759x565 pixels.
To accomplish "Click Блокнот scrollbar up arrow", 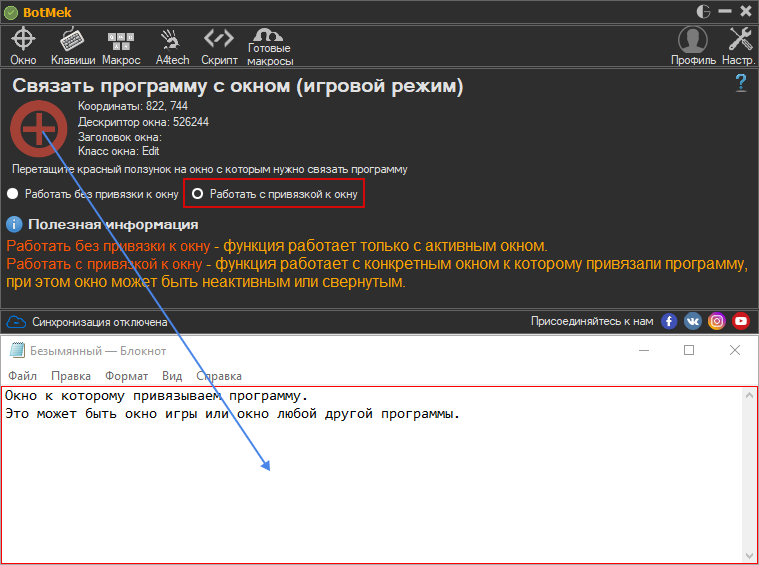I will coord(749,395).
